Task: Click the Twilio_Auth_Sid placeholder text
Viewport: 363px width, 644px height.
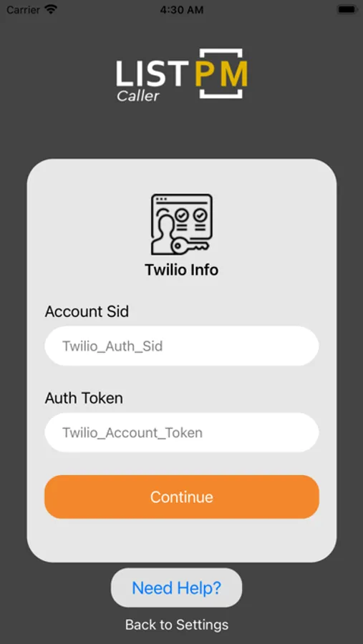Action: pos(112,346)
